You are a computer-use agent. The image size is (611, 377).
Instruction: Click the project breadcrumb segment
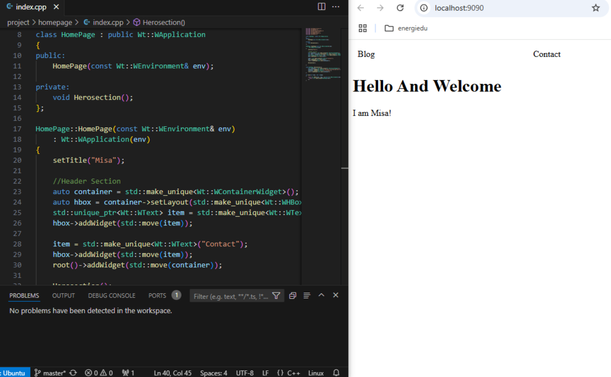(x=18, y=22)
